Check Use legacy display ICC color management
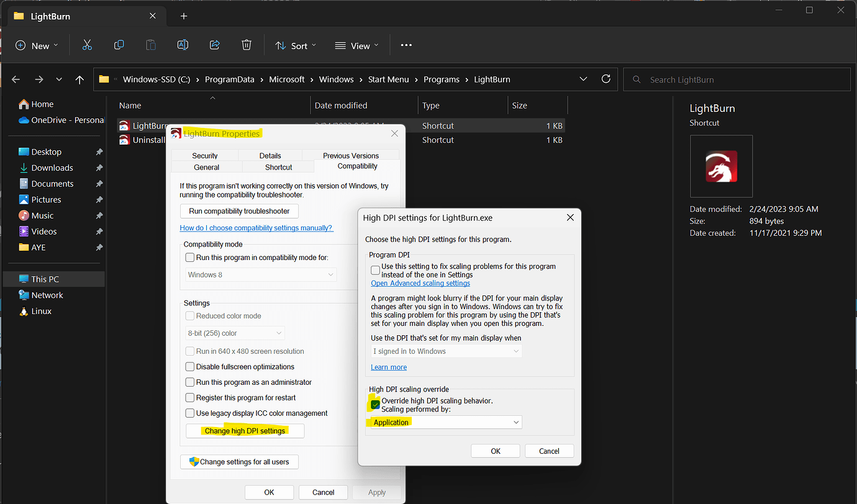Viewport: 857px width, 504px height. 191,413
